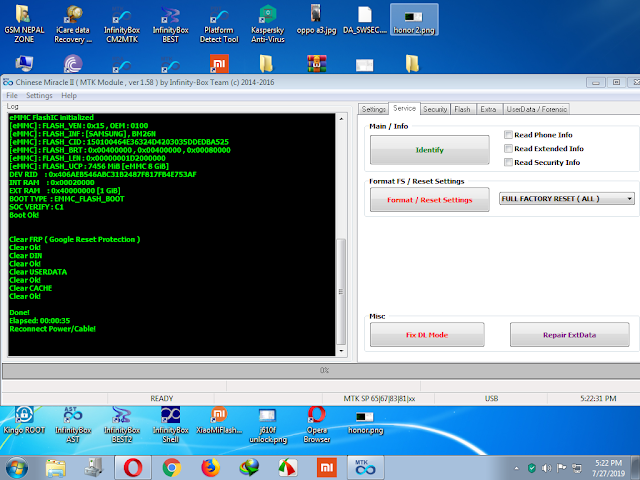Switch to the Extra tab
This screenshot has width=640, height=480.
pyautogui.click(x=488, y=109)
